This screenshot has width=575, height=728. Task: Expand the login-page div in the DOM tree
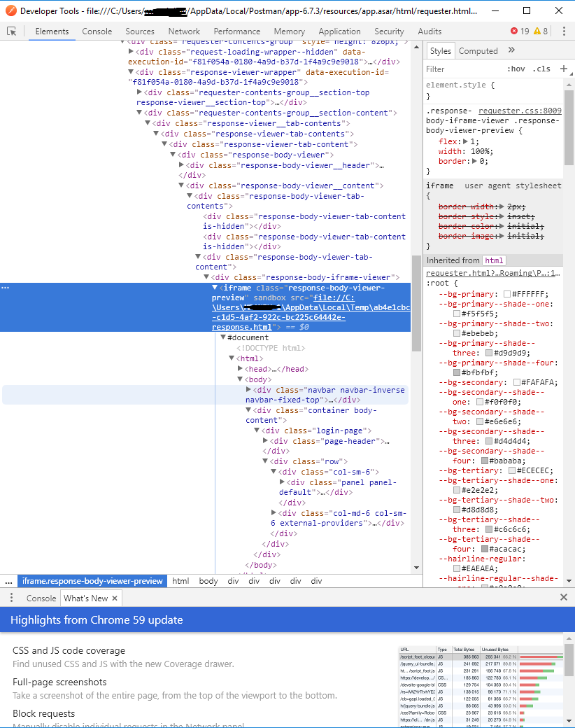tap(257, 430)
